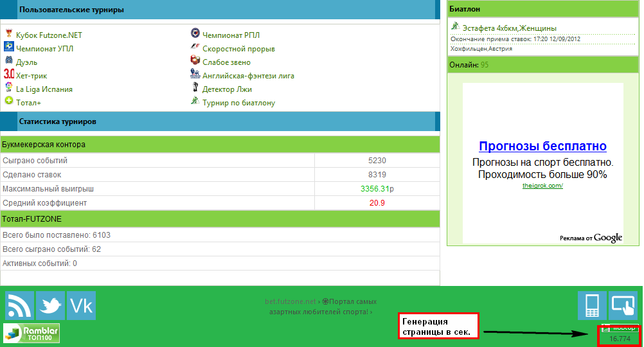The width and height of the screenshot is (644, 347).
Task: Click the Английская-фэнтези лига league icon
Action: point(195,73)
